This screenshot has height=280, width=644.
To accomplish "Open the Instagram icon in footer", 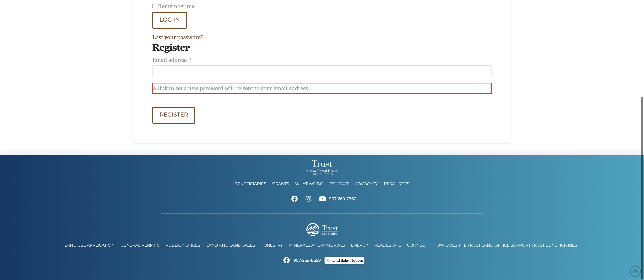I will (x=308, y=199).
